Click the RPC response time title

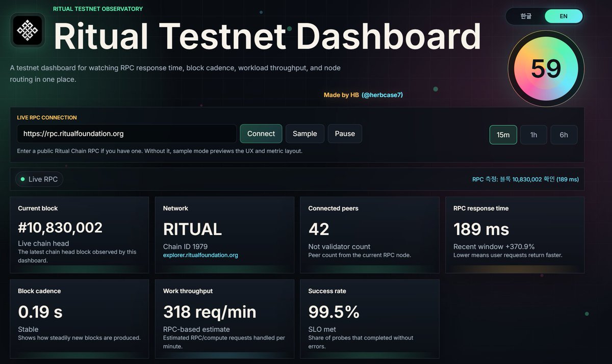[x=481, y=208]
